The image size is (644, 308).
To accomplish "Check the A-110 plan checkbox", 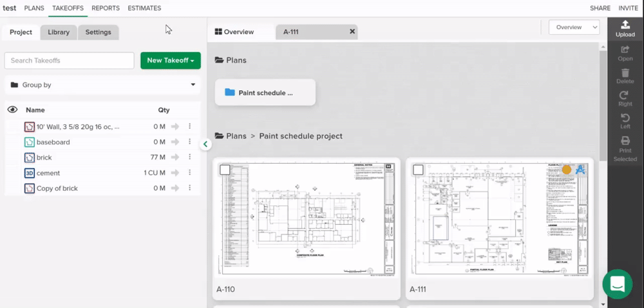I will (225, 169).
